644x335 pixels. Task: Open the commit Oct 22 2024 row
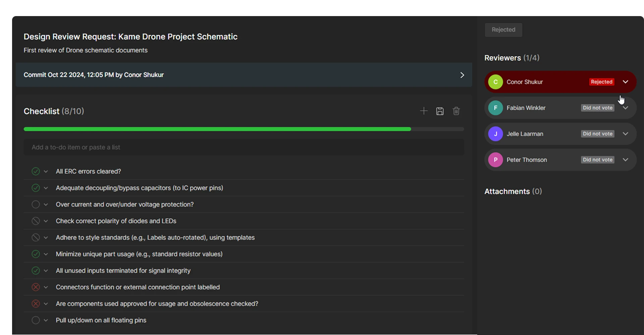(244, 75)
